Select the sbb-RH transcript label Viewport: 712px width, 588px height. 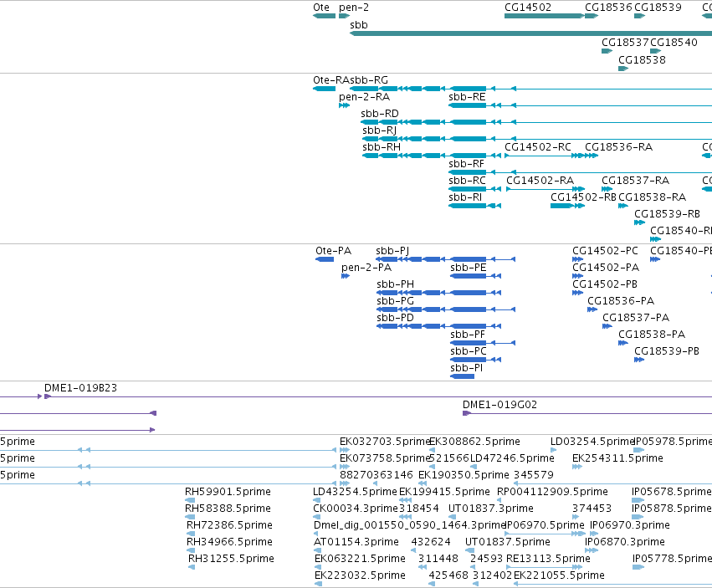(x=382, y=147)
